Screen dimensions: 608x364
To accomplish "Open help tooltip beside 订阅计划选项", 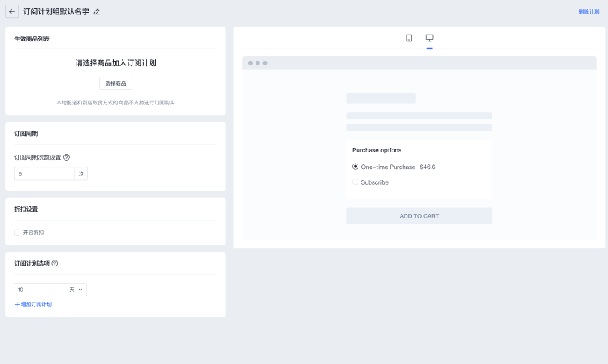I will 55,263.
